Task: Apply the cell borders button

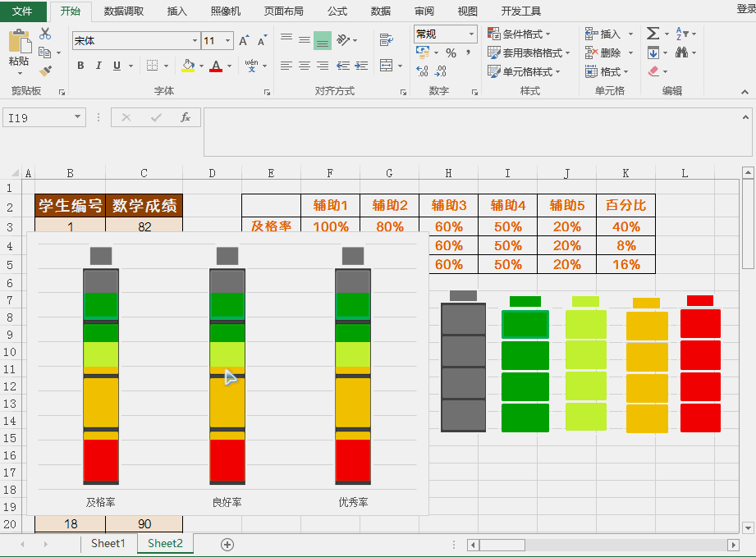Action: tap(153, 66)
